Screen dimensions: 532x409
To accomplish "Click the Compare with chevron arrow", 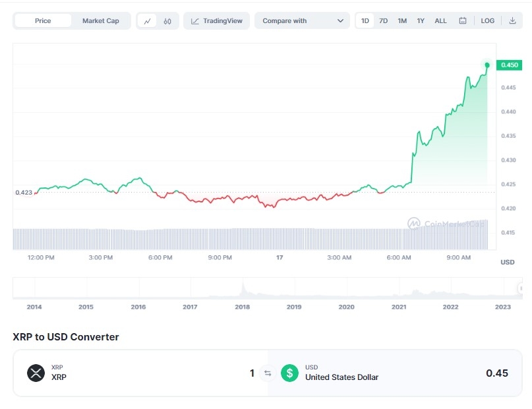I will click(x=340, y=20).
